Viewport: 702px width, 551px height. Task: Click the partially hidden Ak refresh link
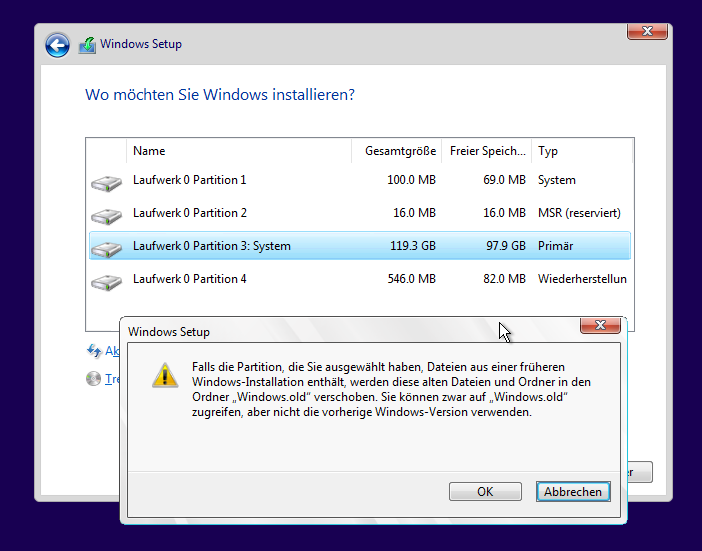coord(112,351)
